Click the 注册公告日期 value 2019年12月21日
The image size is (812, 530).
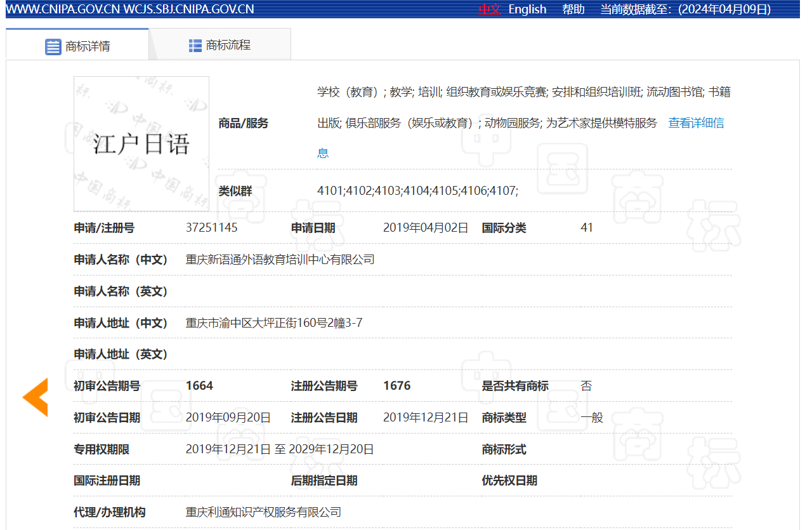coord(426,417)
